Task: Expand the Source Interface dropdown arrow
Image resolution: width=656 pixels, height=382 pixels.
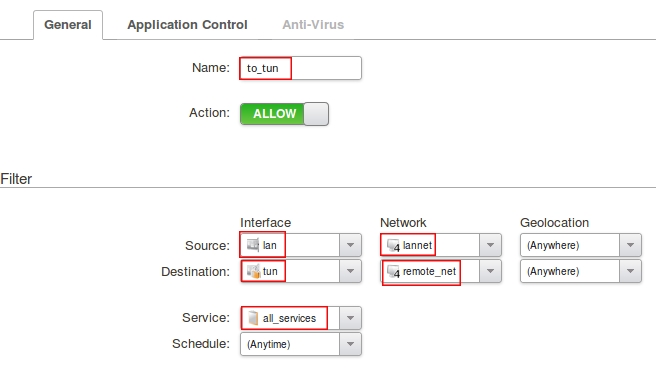Action: coord(350,245)
